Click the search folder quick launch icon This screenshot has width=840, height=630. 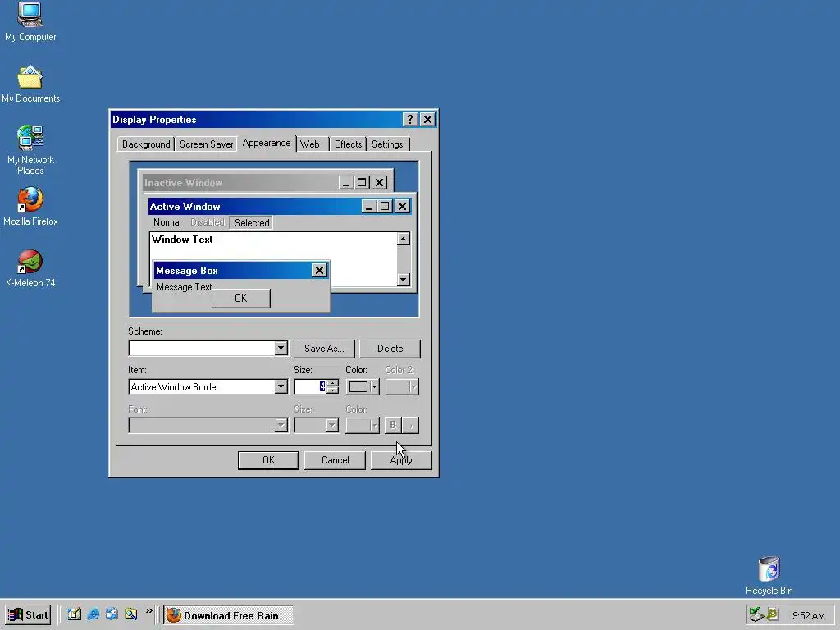click(130, 614)
